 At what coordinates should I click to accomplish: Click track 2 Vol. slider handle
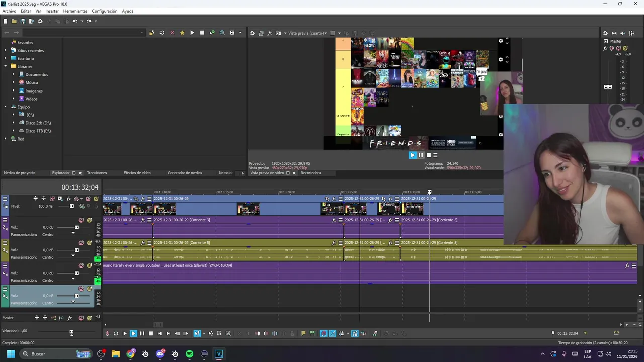click(x=76, y=227)
